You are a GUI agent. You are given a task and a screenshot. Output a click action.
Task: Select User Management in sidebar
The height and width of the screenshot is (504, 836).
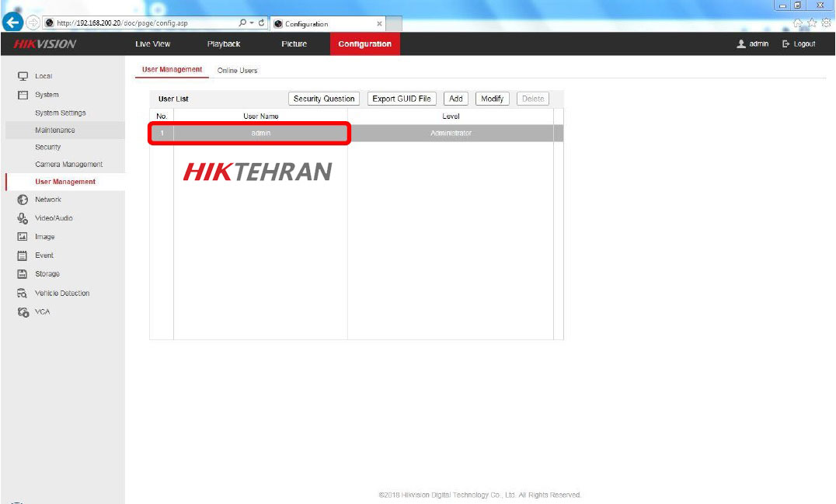65,182
